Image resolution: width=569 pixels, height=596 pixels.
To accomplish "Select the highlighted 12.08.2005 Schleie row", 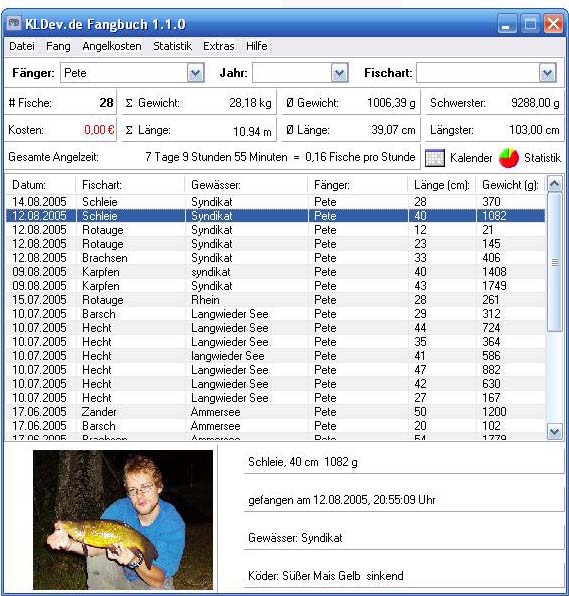I will pyautogui.click(x=276, y=216).
